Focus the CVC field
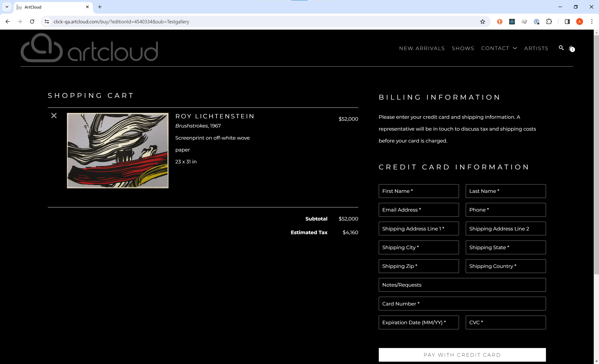The image size is (599, 364). tap(506, 322)
